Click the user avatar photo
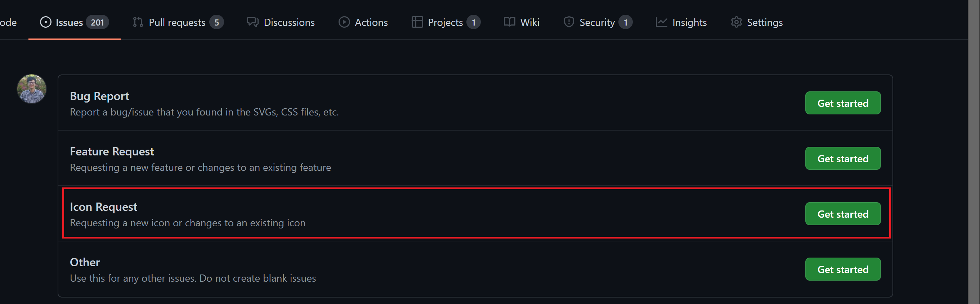Viewport: 980px width, 304px height. point(32,89)
